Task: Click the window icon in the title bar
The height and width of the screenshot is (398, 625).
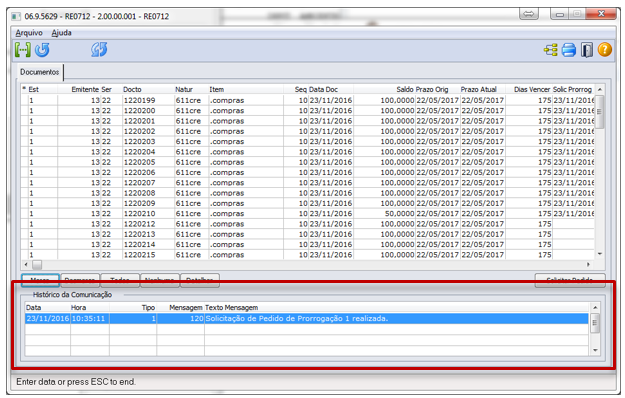Action: click(x=16, y=16)
